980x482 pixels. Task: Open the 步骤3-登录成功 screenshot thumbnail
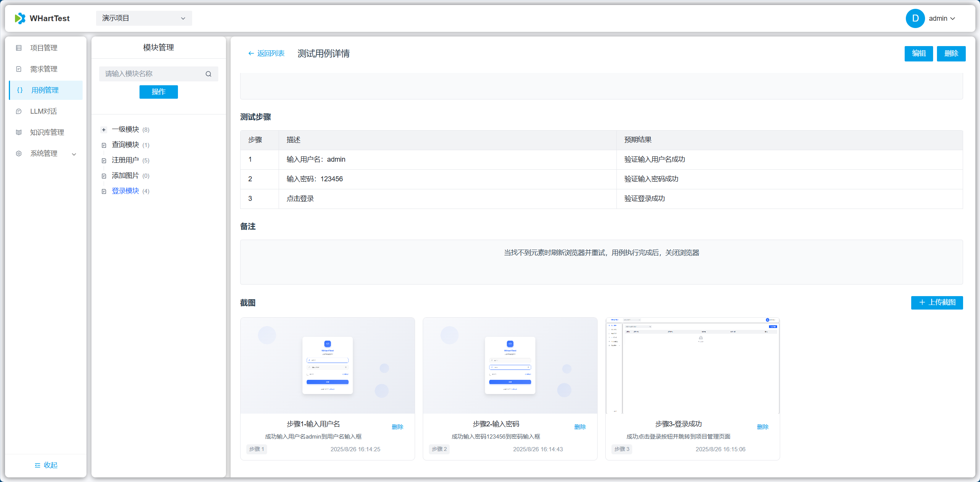[x=692, y=365]
